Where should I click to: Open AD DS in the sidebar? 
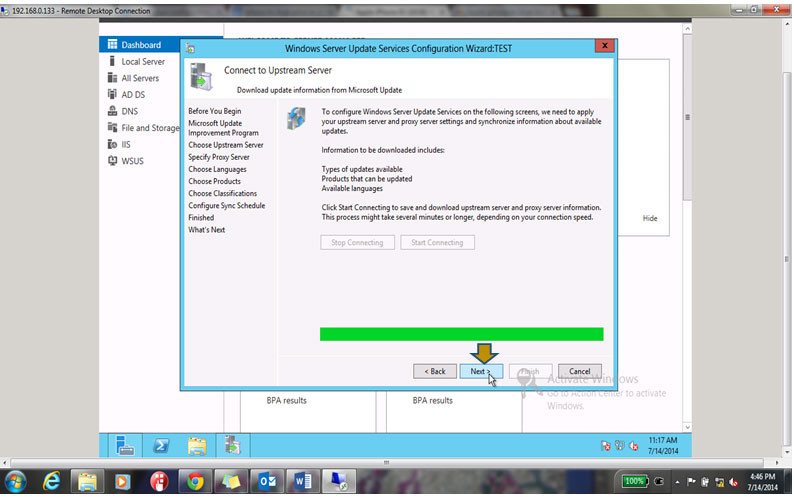coord(133,94)
